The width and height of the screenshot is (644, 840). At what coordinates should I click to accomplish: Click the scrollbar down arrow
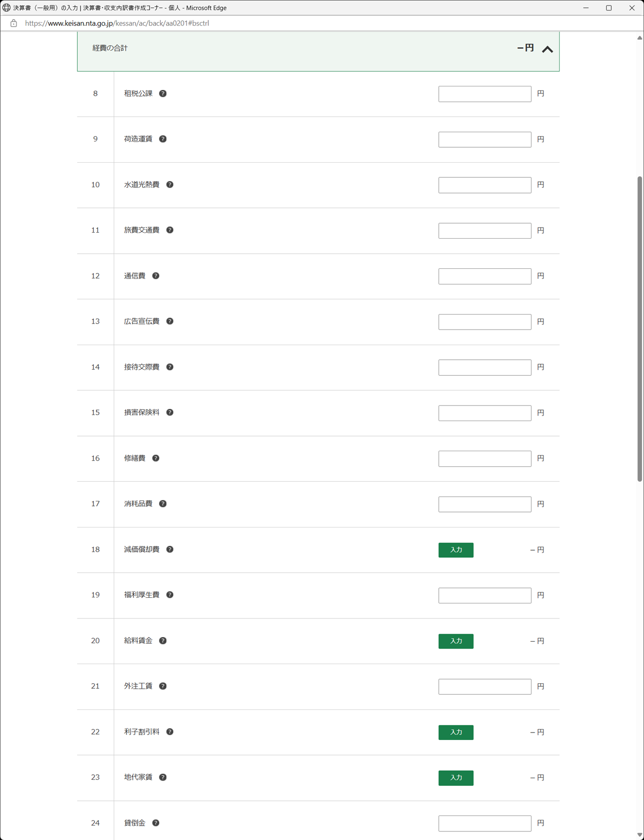tap(639, 835)
